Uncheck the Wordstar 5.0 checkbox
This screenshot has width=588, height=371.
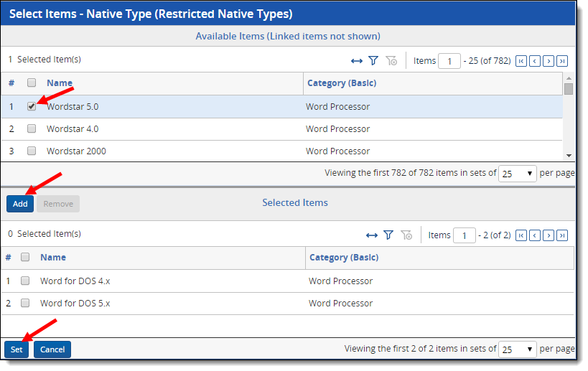point(32,106)
